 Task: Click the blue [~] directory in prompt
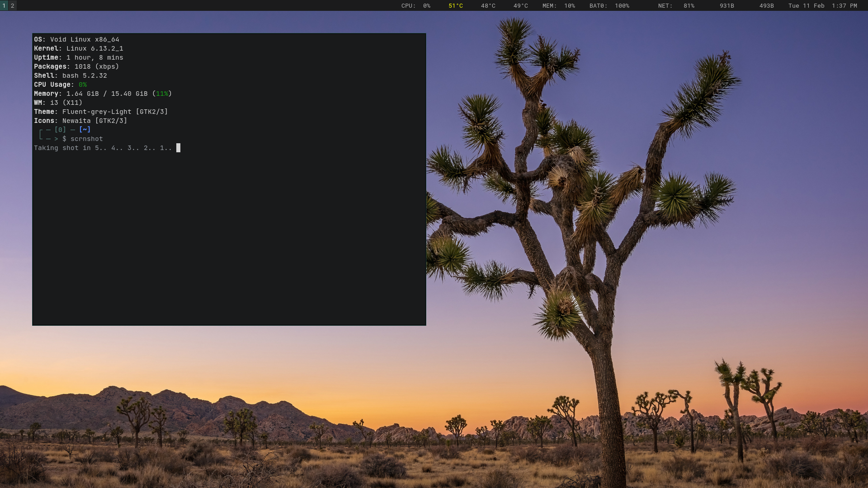coord(85,130)
